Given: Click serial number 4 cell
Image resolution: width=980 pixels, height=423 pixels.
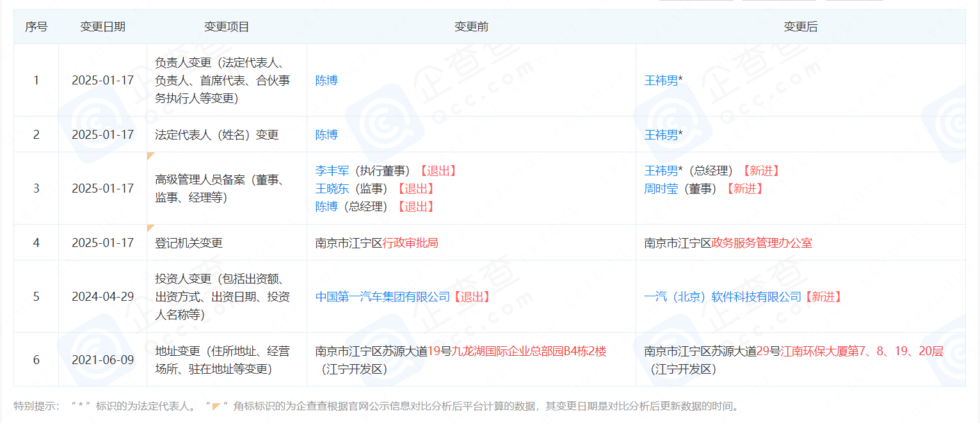Looking at the screenshot, I should pos(36,243).
